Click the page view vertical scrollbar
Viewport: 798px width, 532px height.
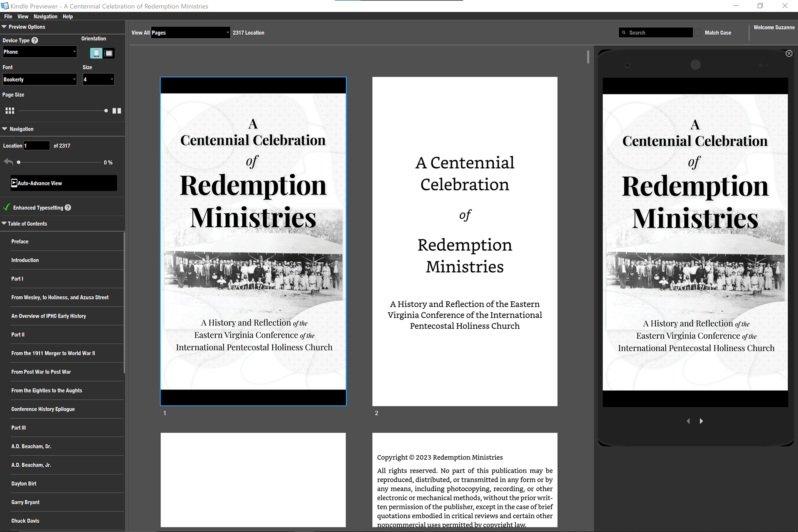(x=588, y=57)
